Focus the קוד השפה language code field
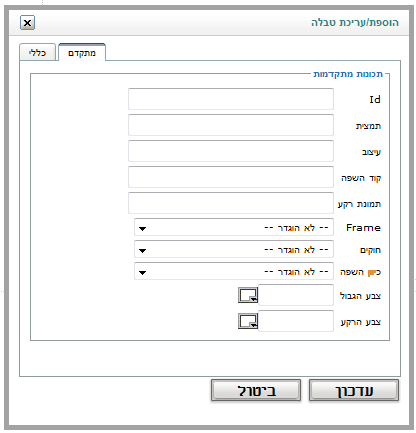 tap(231, 177)
